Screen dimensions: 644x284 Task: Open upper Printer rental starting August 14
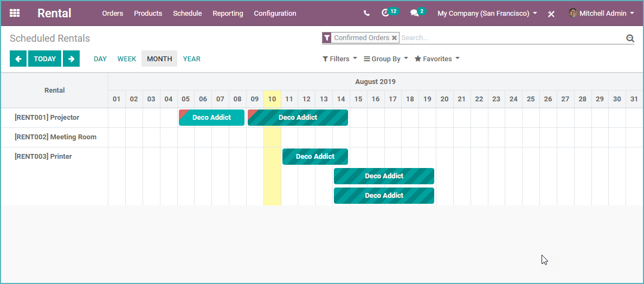coord(384,176)
